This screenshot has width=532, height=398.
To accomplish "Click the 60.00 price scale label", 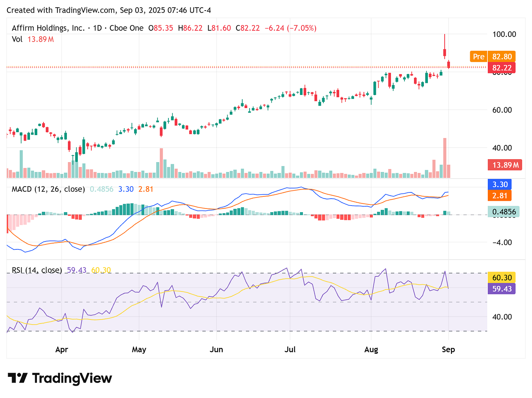I will tap(503, 110).
